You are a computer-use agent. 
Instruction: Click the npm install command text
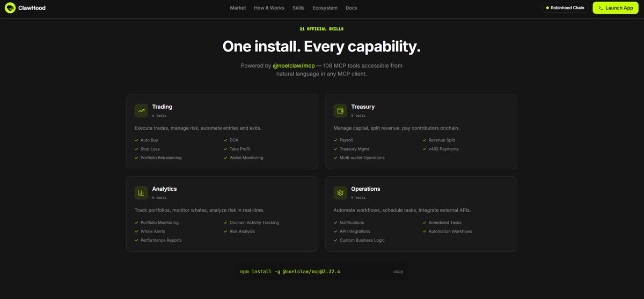point(290,272)
